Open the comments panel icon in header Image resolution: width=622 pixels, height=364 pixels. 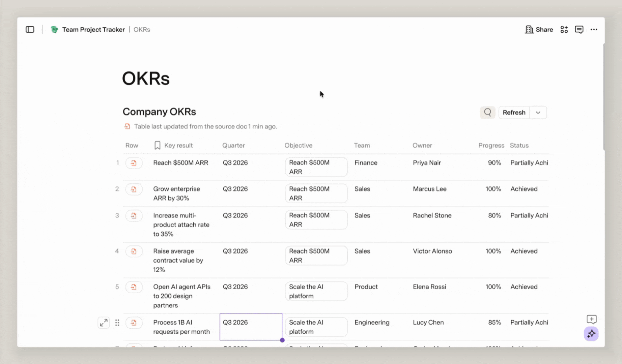[x=579, y=29]
